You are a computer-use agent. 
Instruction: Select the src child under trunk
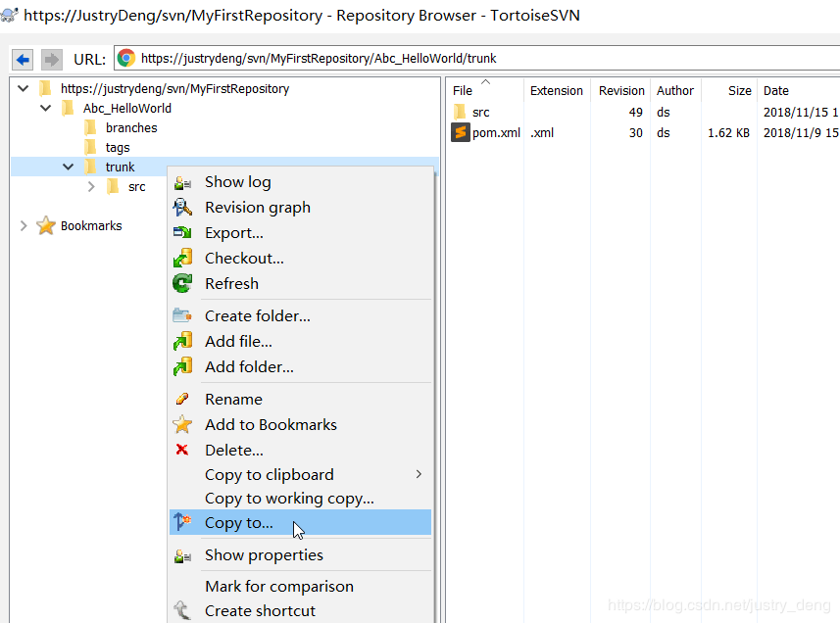(x=136, y=187)
